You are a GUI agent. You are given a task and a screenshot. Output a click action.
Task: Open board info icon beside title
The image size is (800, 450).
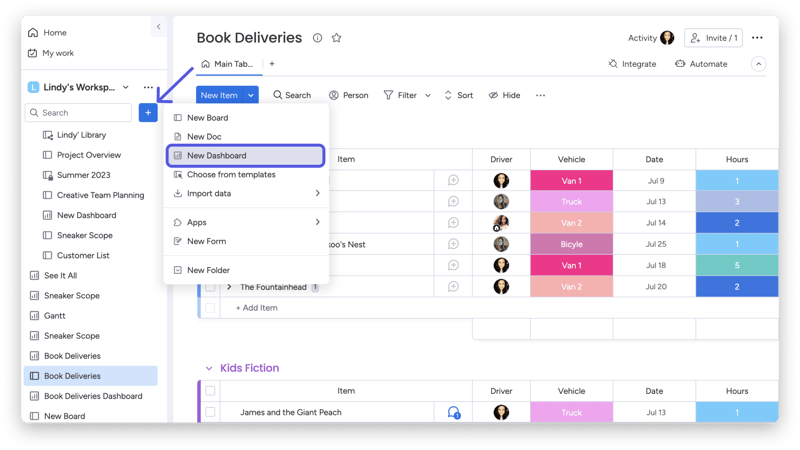tap(317, 38)
